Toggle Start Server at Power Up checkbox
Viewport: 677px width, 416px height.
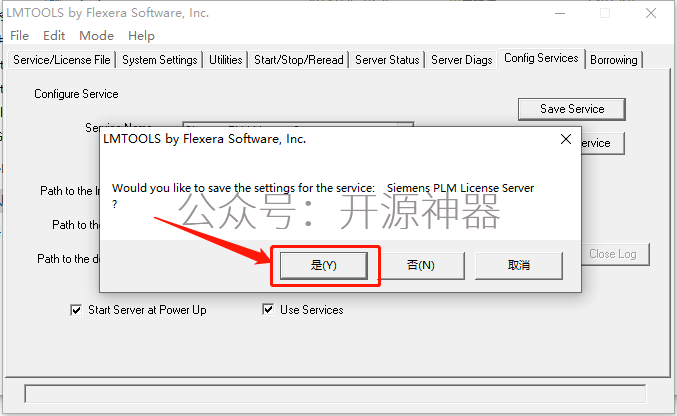tap(76, 310)
